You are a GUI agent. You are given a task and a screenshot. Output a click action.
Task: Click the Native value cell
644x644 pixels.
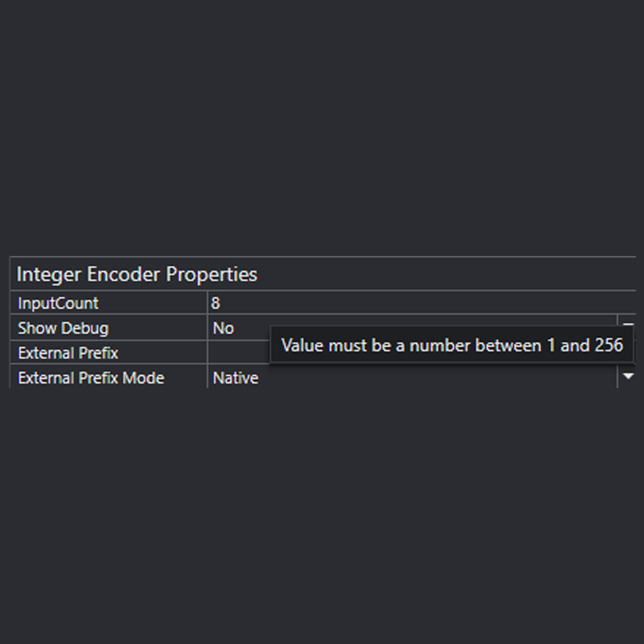(x=235, y=377)
